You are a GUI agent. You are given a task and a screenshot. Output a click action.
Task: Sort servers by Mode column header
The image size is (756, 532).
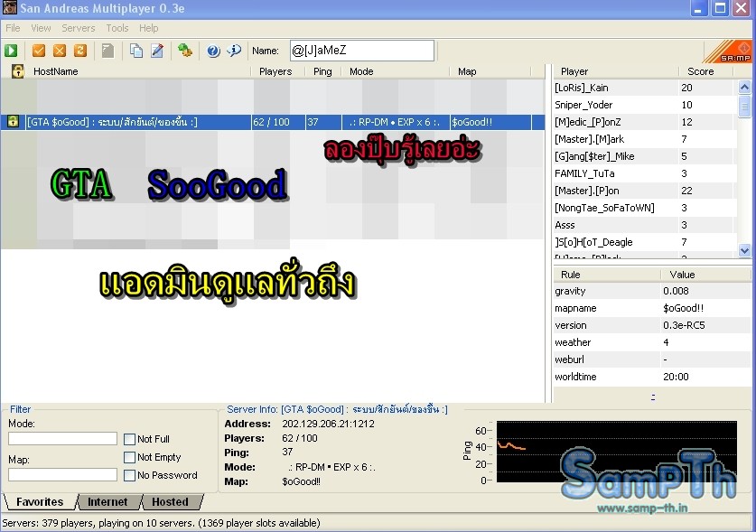[x=396, y=71]
